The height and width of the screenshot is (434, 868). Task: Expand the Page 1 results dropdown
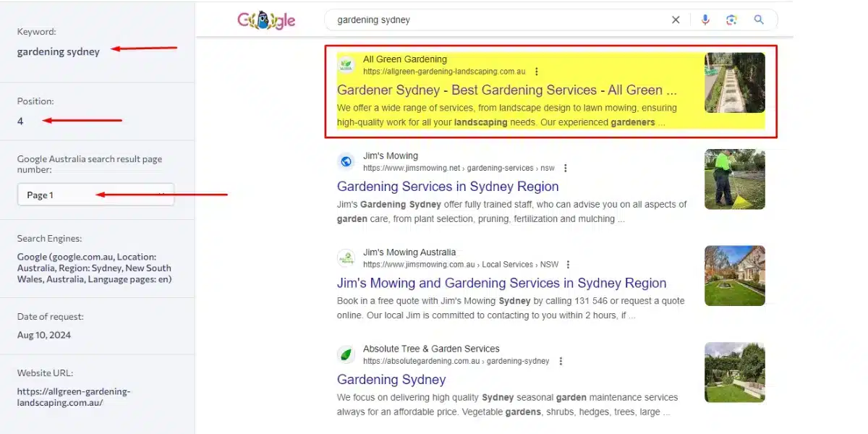click(x=95, y=195)
